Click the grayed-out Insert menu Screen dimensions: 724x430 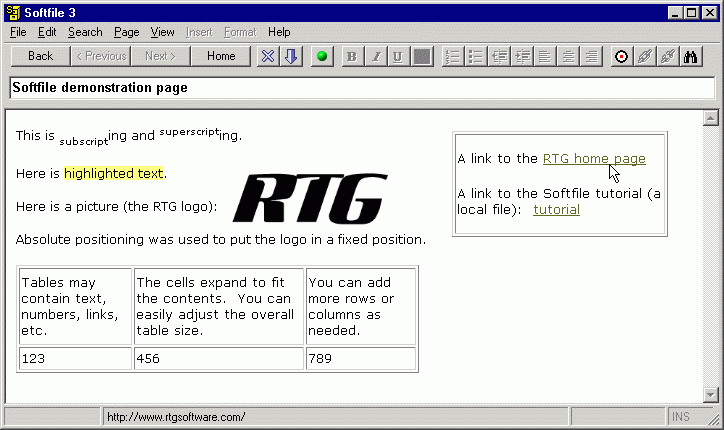pos(199,32)
